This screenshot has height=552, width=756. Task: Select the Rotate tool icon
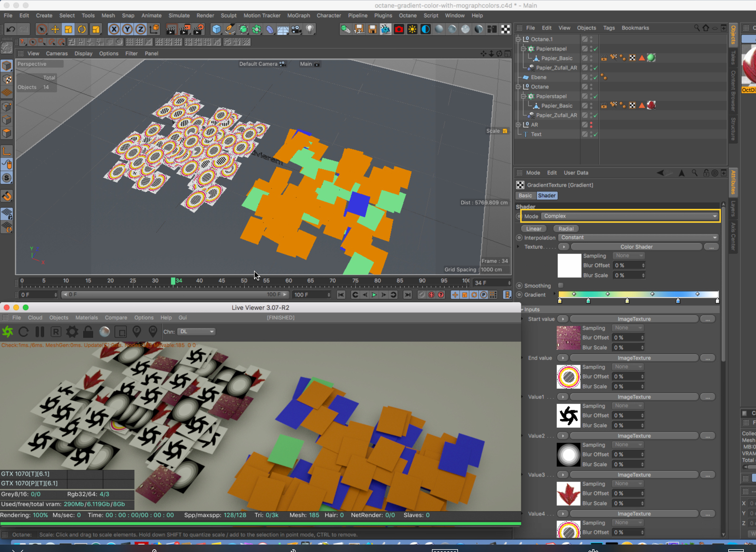pyautogui.click(x=82, y=29)
